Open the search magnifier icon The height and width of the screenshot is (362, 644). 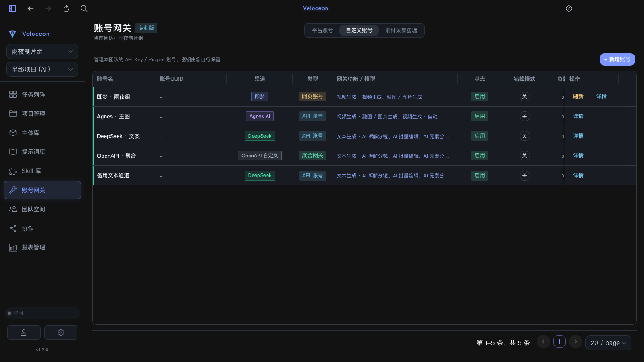click(x=84, y=8)
